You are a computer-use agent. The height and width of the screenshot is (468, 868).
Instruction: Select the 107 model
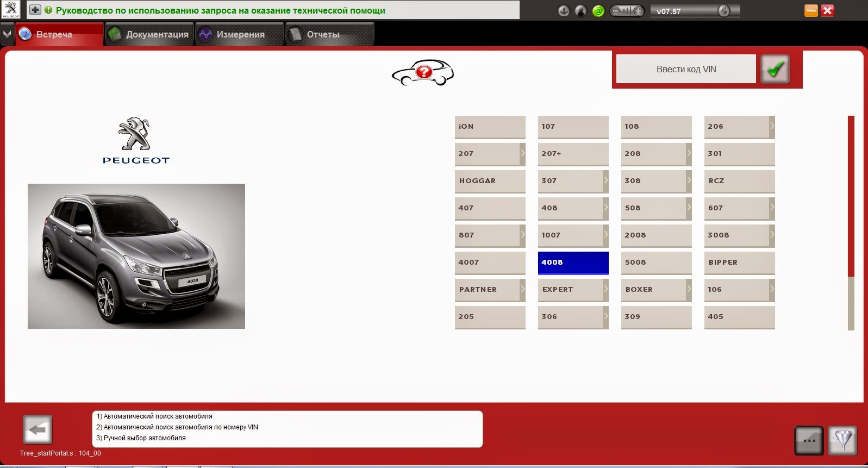pyautogui.click(x=573, y=127)
